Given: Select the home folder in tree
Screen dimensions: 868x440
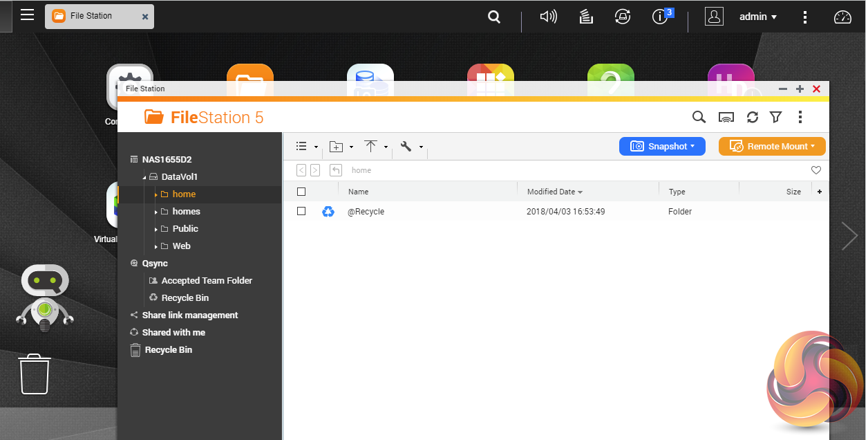Looking at the screenshot, I should [x=184, y=194].
